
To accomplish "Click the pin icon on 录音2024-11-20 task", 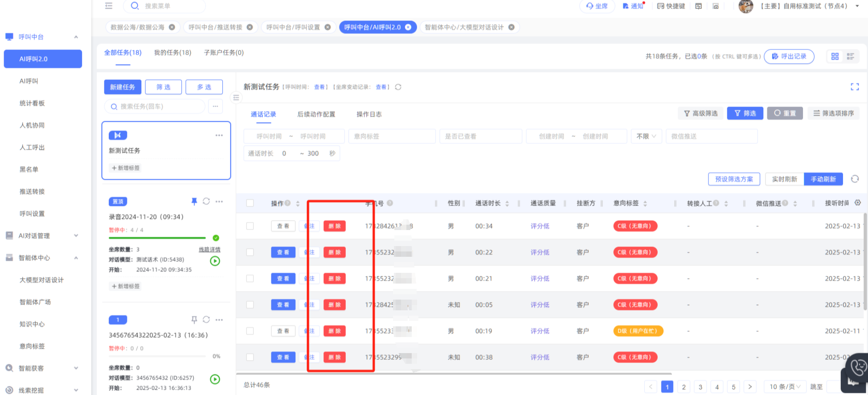I will click(194, 202).
